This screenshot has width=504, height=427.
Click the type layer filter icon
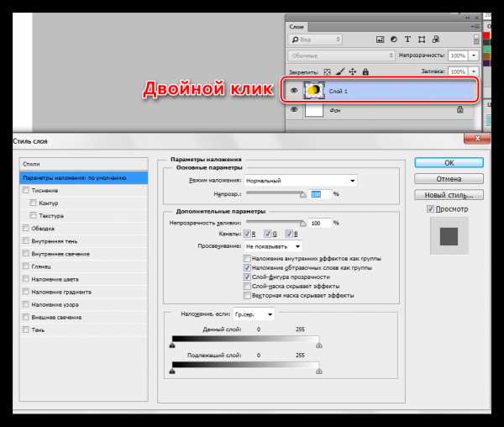coord(407,40)
